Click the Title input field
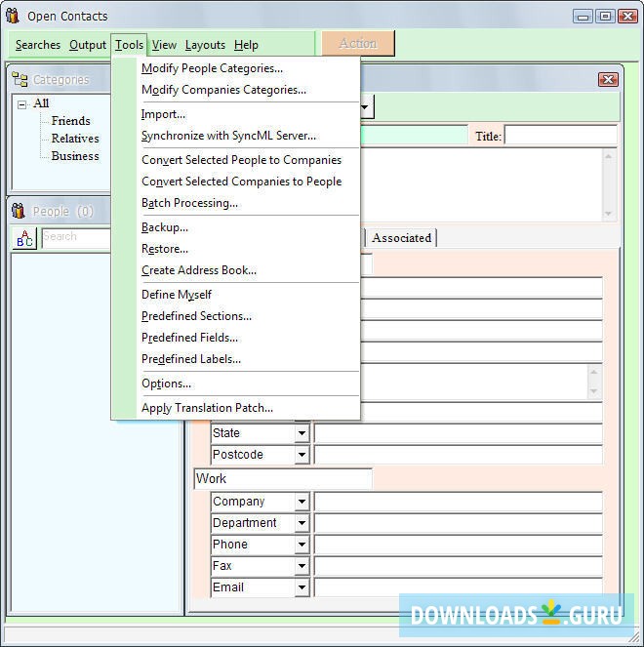The width and height of the screenshot is (644, 647). 561,136
